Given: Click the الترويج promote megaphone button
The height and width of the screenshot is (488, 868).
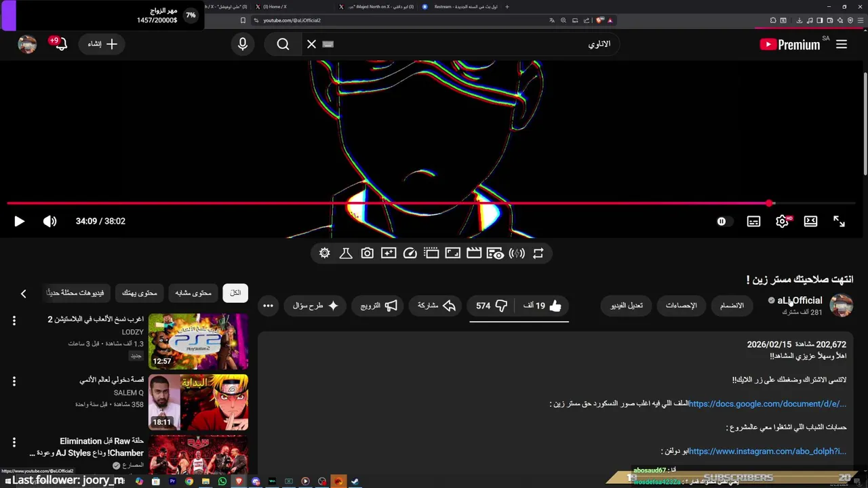Looking at the screenshot, I should [x=378, y=306].
